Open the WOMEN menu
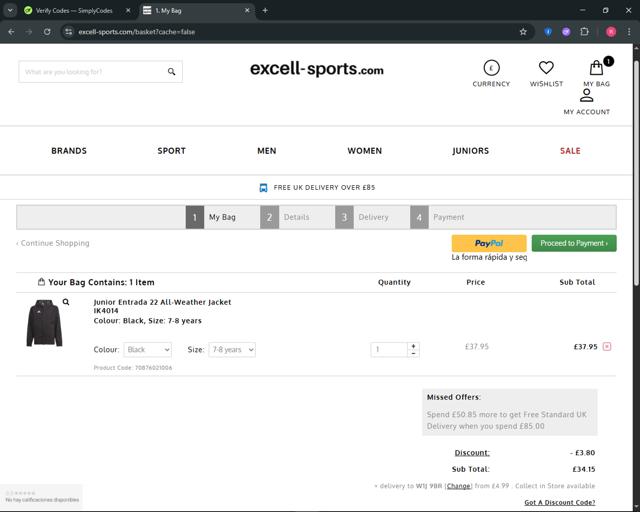 point(364,151)
